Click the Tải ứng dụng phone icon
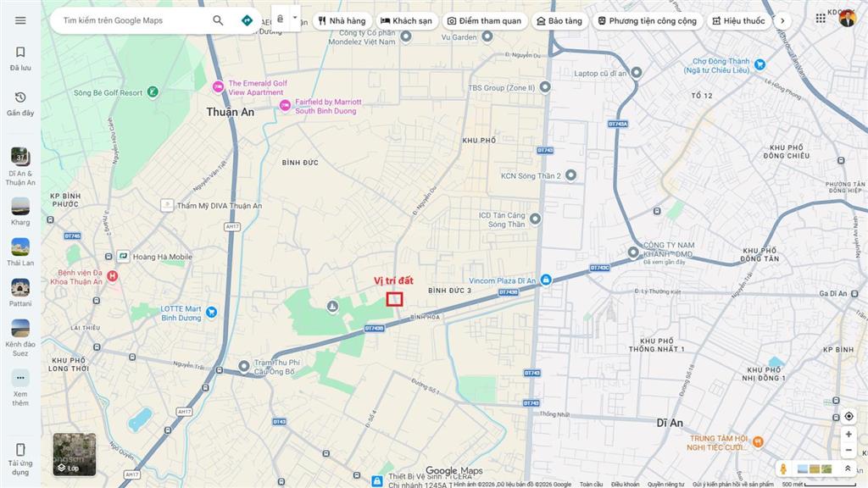This screenshot has width=868, height=488. click(20, 449)
